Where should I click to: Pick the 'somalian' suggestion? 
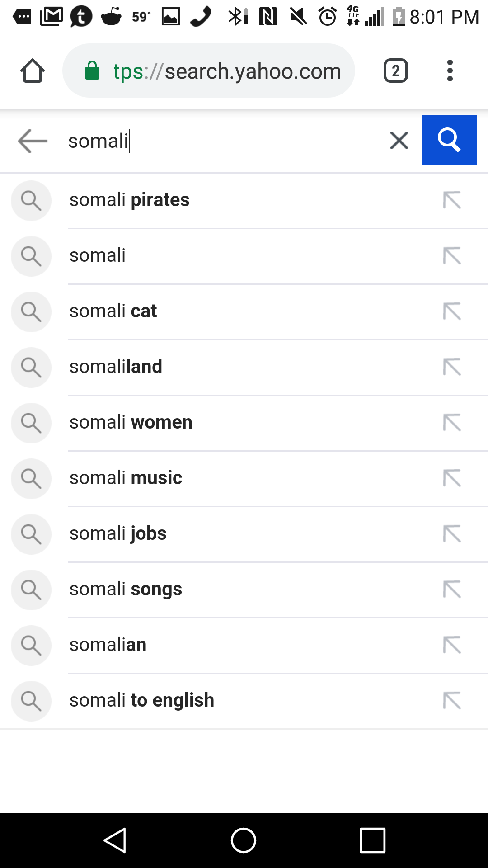(x=244, y=645)
